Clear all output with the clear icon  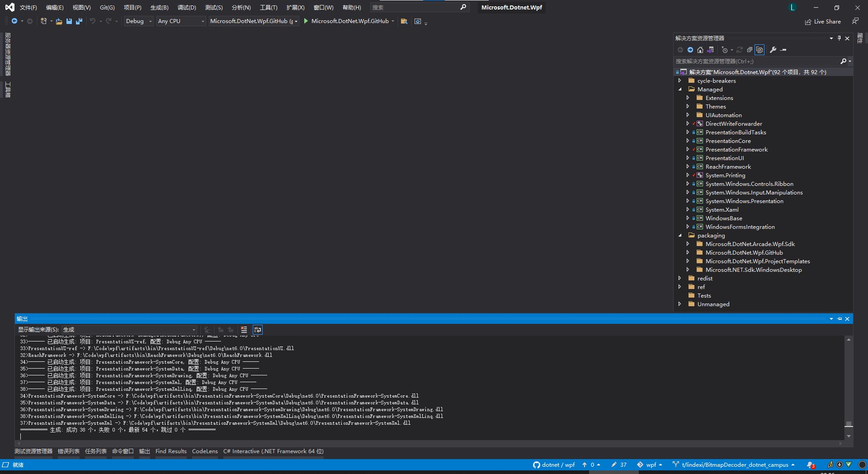tap(244, 330)
